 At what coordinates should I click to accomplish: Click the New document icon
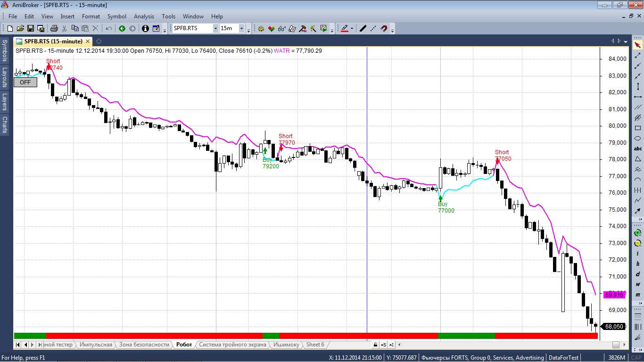(x=10, y=28)
